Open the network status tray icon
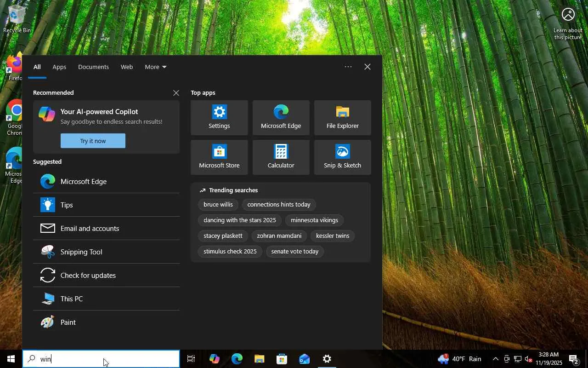This screenshot has height=368, width=588. [517, 359]
